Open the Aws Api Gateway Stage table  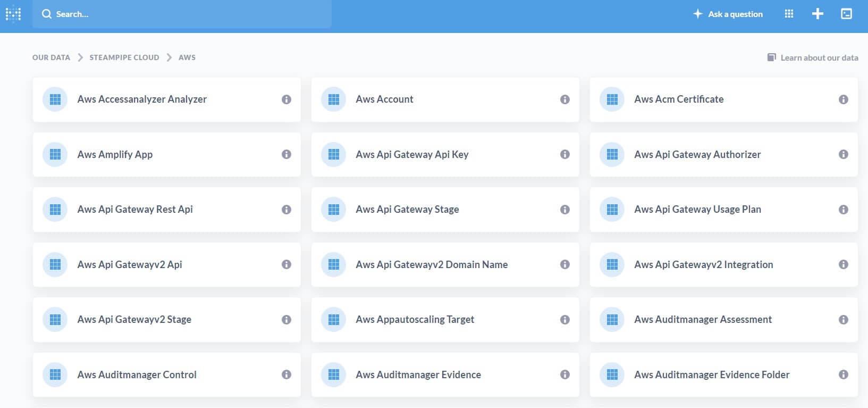coord(445,210)
